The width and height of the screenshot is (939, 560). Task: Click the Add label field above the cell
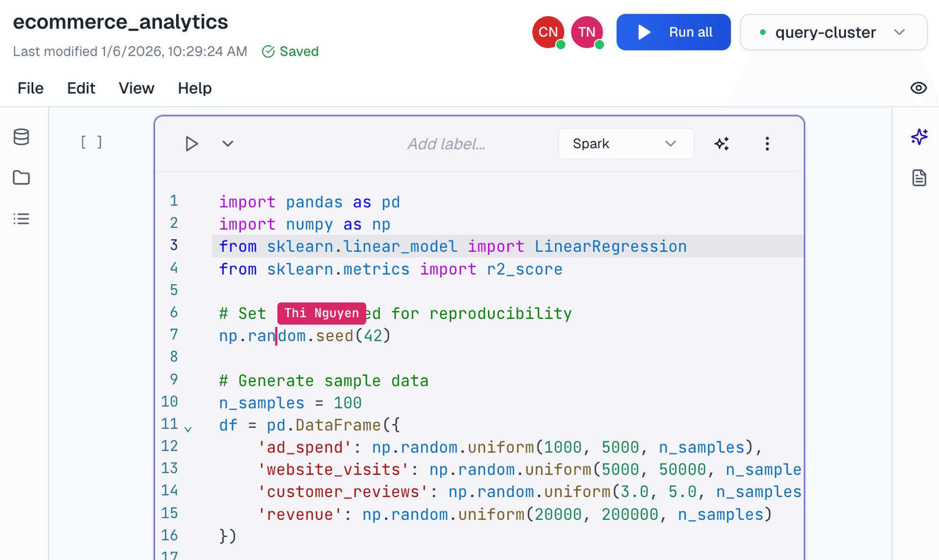446,143
